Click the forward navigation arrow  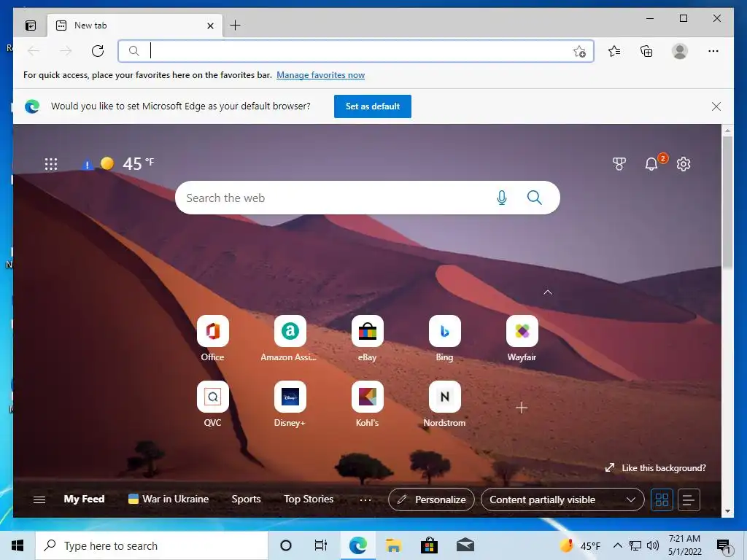coord(66,51)
